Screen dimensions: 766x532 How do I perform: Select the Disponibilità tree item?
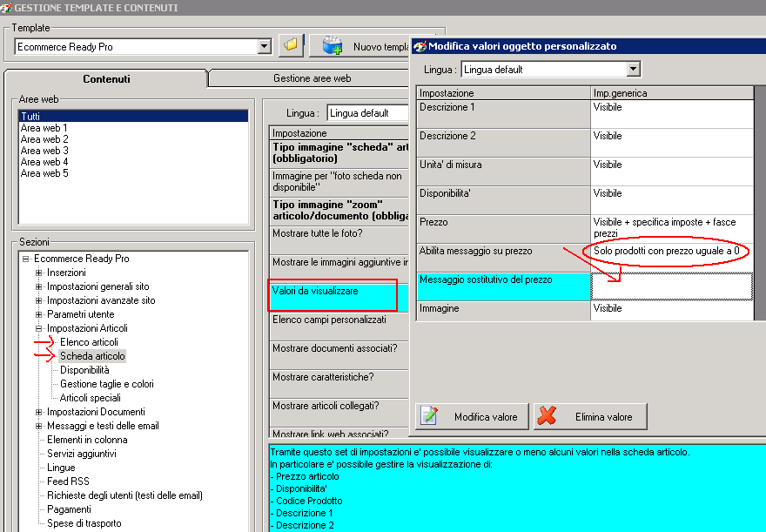point(84,370)
